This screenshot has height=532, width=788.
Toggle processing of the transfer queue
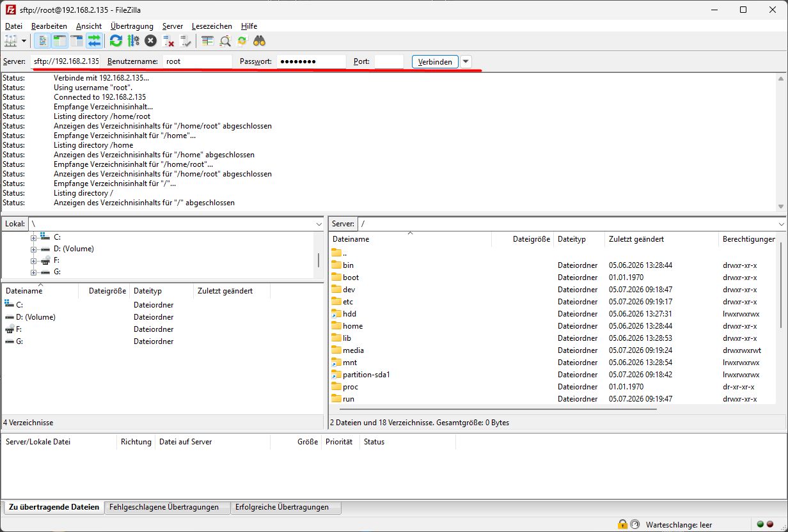133,41
